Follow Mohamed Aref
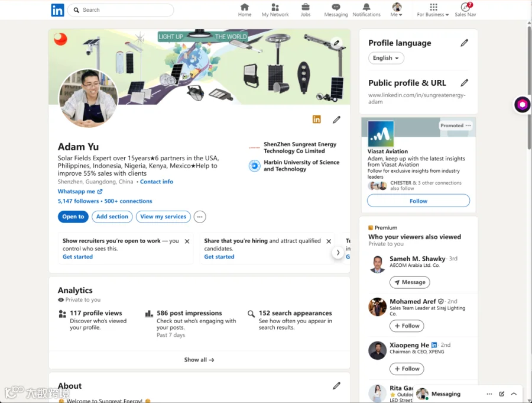 click(407, 325)
